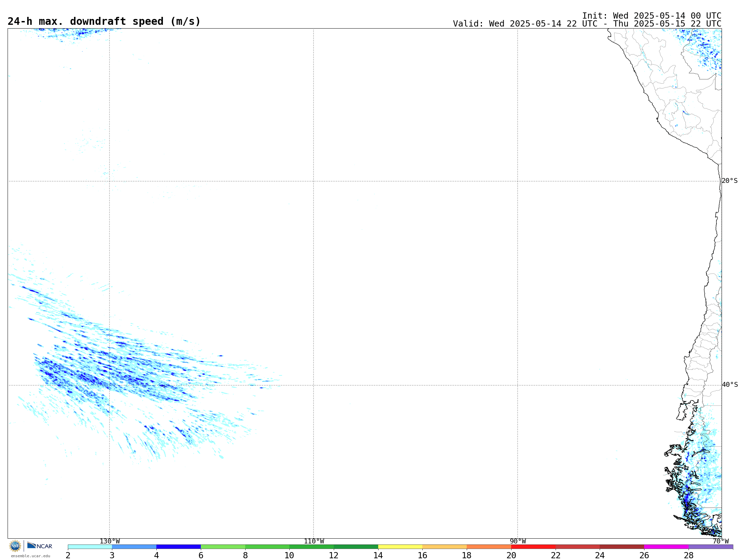
Task: Click the colorbar tick label 22
Action: point(556,556)
